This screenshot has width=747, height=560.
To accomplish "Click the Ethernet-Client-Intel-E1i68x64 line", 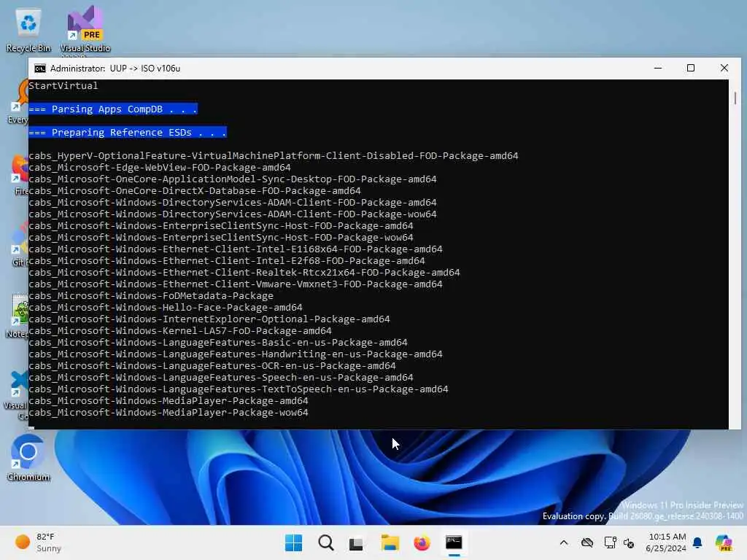I will pyautogui.click(x=236, y=249).
